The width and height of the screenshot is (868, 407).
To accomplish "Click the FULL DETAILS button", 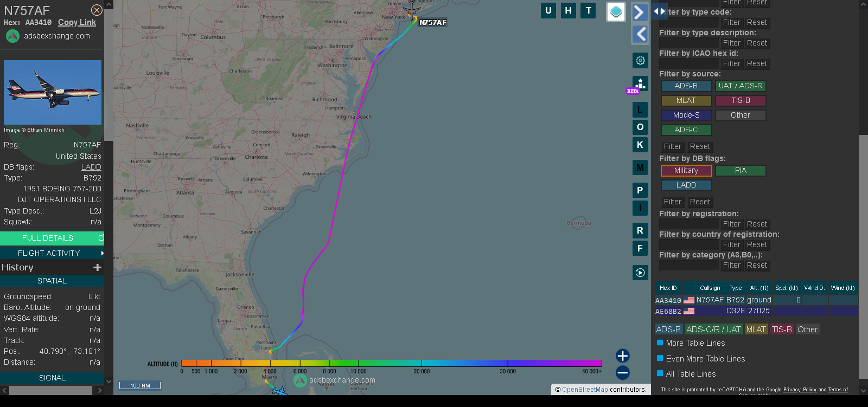I will (52, 238).
